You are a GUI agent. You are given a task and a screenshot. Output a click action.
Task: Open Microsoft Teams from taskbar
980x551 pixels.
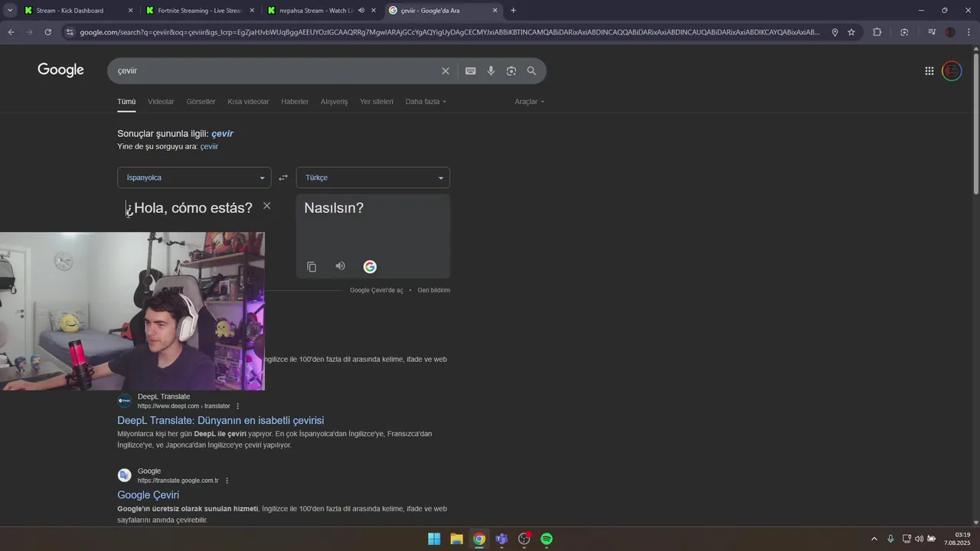click(501, 539)
